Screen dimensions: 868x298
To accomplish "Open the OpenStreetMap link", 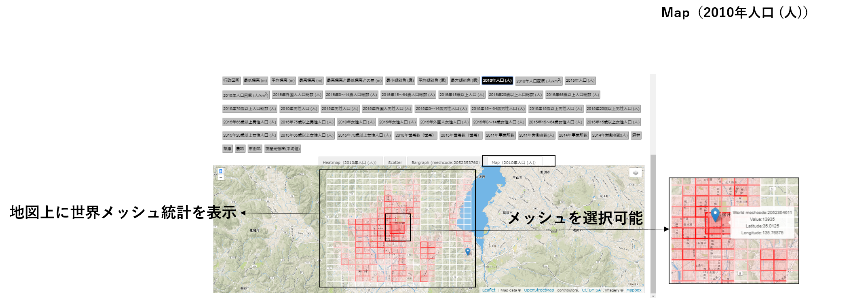I will pos(539,290).
